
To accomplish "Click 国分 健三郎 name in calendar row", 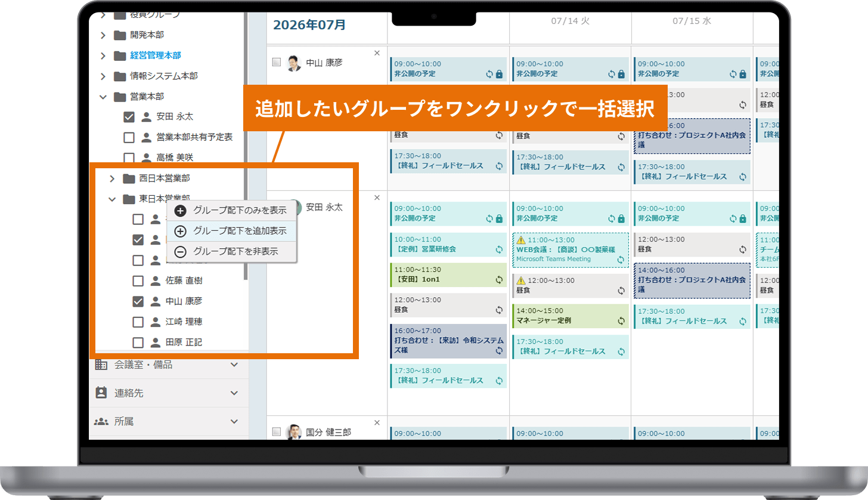I will [328, 433].
